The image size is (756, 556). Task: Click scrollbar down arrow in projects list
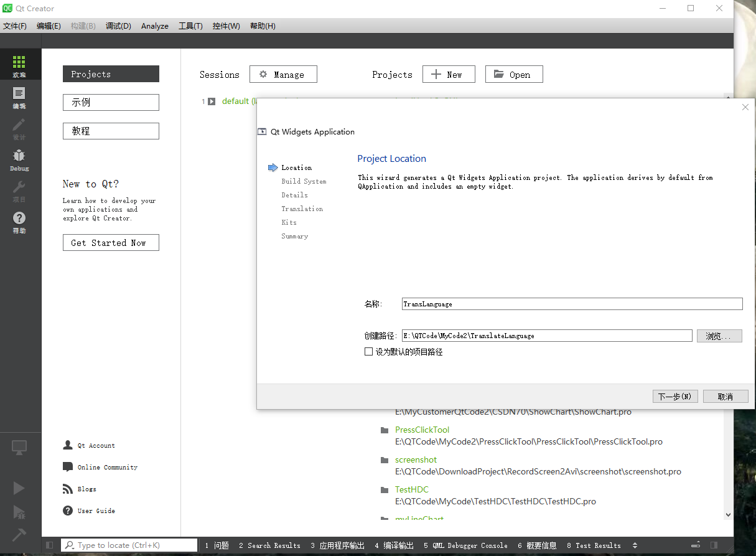click(729, 515)
